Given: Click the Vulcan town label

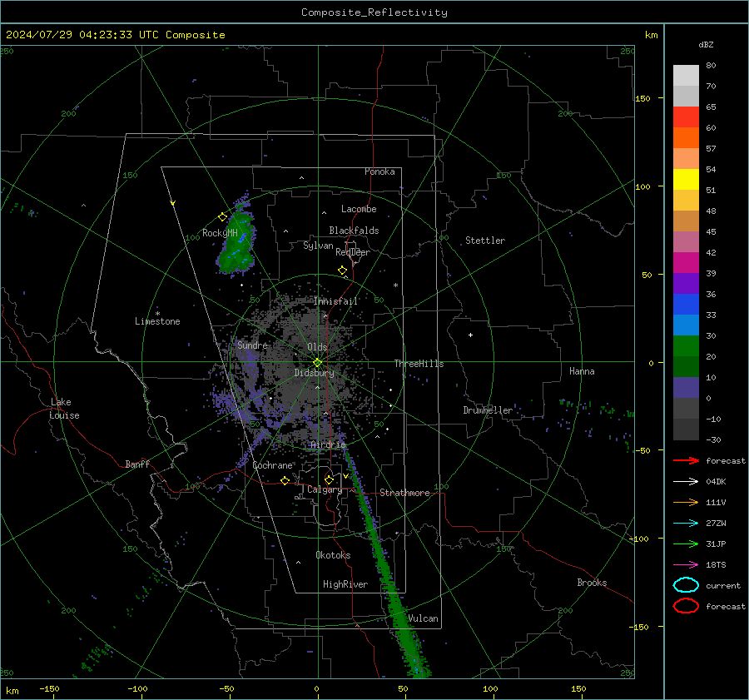Looking at the screenshot, I should 423,618.
